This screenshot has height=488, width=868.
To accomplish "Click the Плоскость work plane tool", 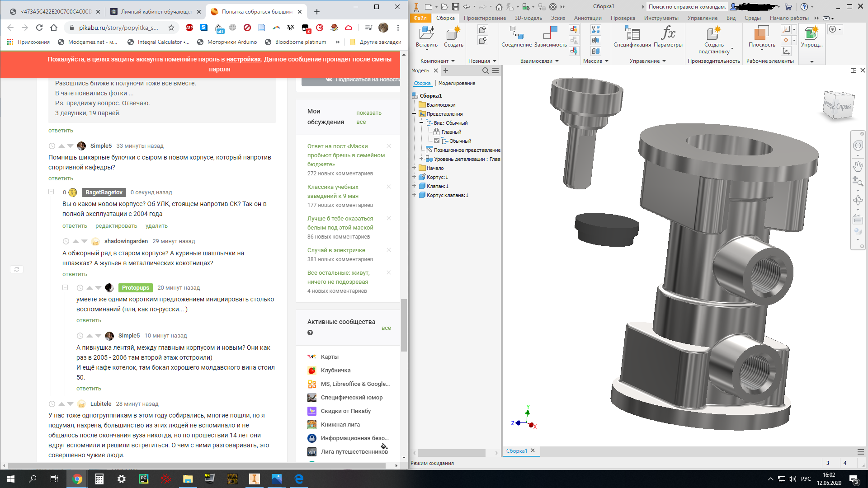I will tap(761, 33).
